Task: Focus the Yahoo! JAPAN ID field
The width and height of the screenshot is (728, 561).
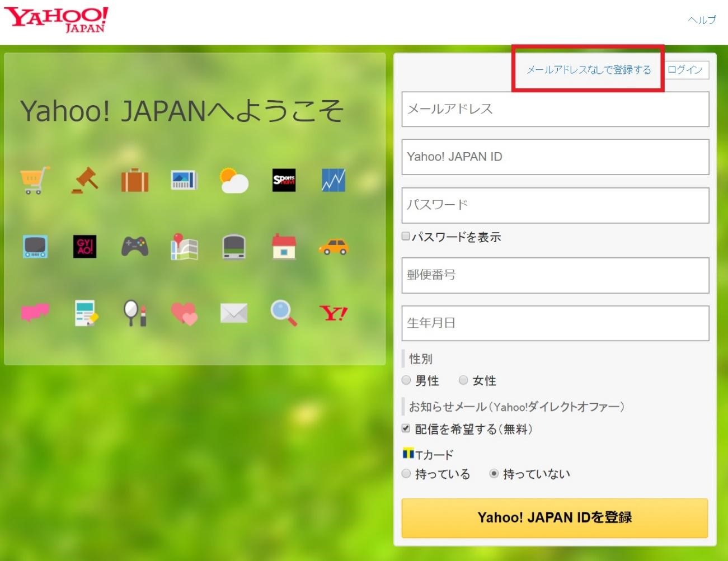Action: [555, 157]
